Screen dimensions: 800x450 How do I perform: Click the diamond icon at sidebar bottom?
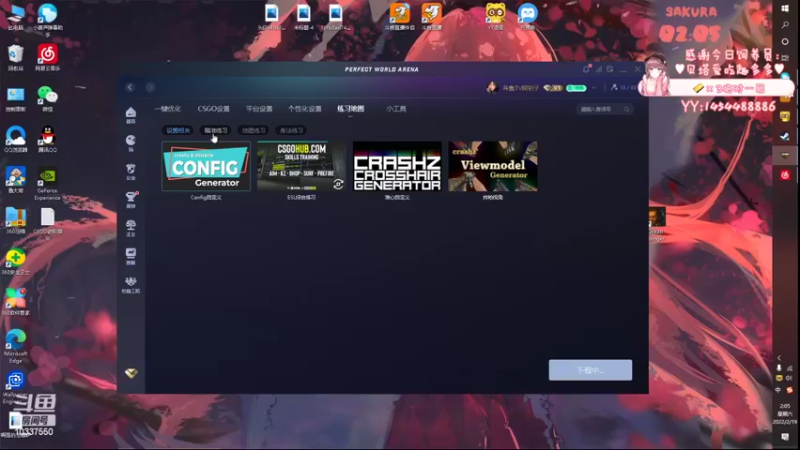[131, 373]
